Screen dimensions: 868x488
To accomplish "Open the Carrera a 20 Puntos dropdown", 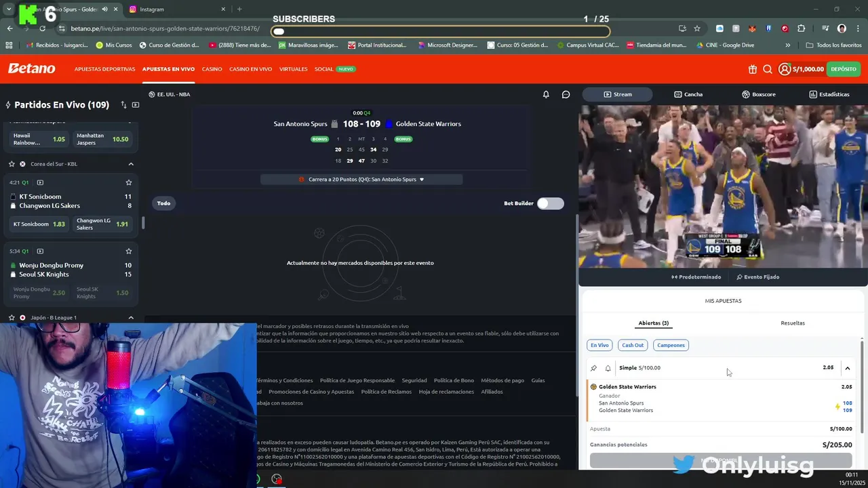I will (x=361, y=180).
